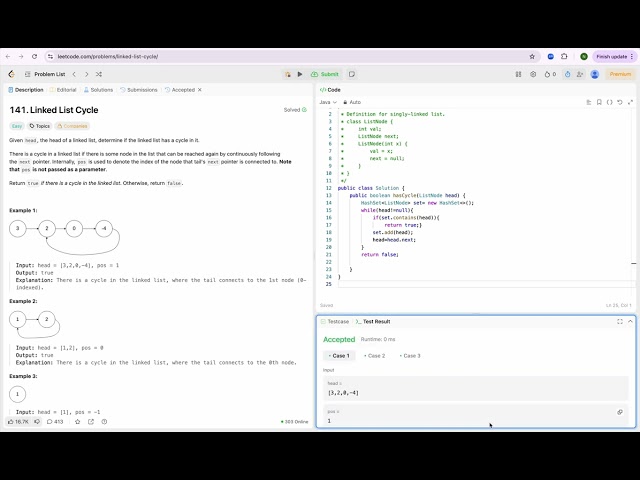Pick a random problem shuffle icon
Image resolution: width=640 pixels, height=480 pixels.
(99, 74)
